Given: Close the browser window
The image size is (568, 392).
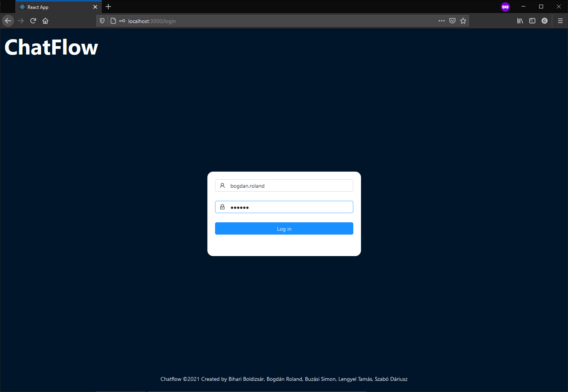Looking at the screenshot, I should click(x=559, y=7).
